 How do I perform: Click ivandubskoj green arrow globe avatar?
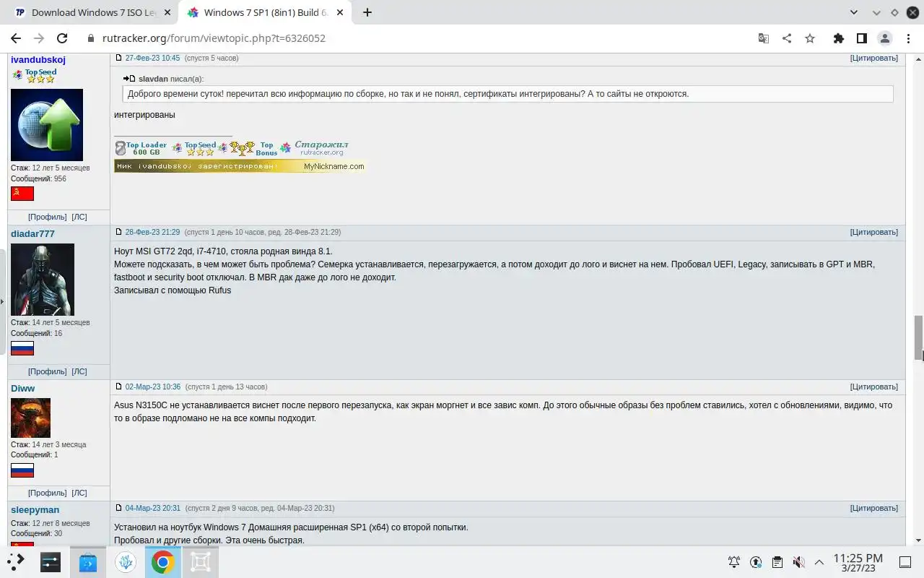click(x=47, y=124)
